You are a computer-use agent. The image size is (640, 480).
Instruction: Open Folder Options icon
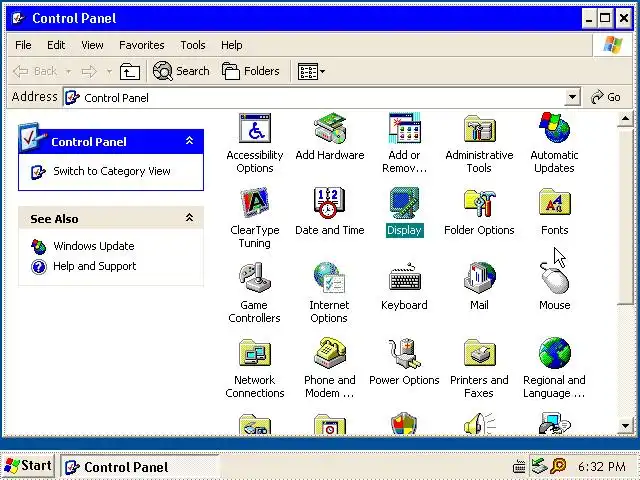click(x=479, y=211)
